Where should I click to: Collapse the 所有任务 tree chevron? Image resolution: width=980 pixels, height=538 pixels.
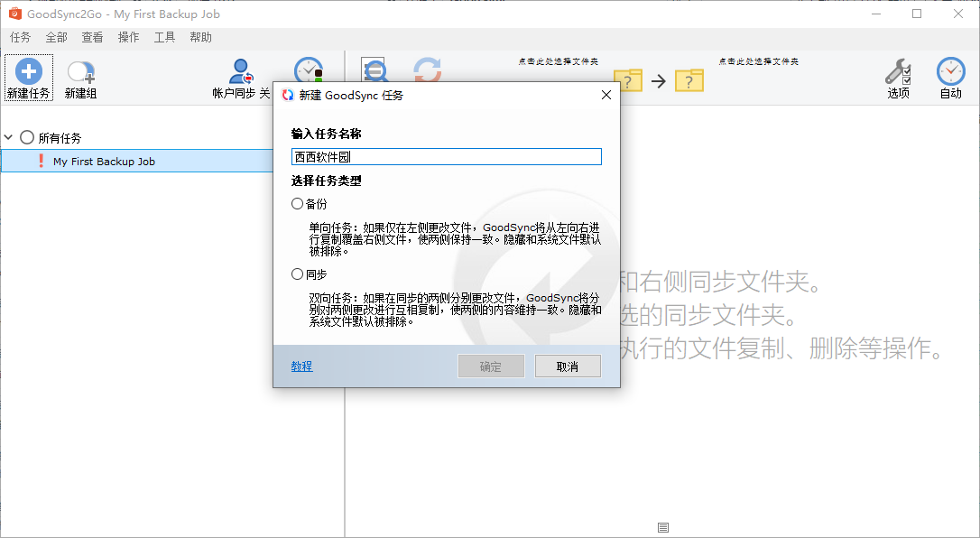(x=8, y=137)
